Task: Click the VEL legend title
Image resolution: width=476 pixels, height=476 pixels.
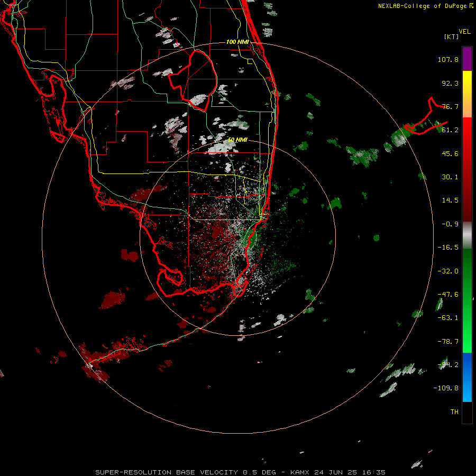Action: [x=464, y=32]
